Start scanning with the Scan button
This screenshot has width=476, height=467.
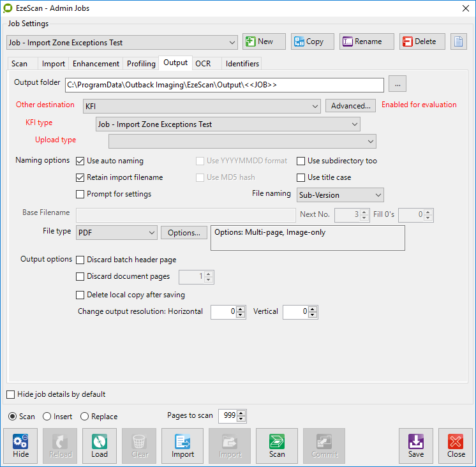277,445
